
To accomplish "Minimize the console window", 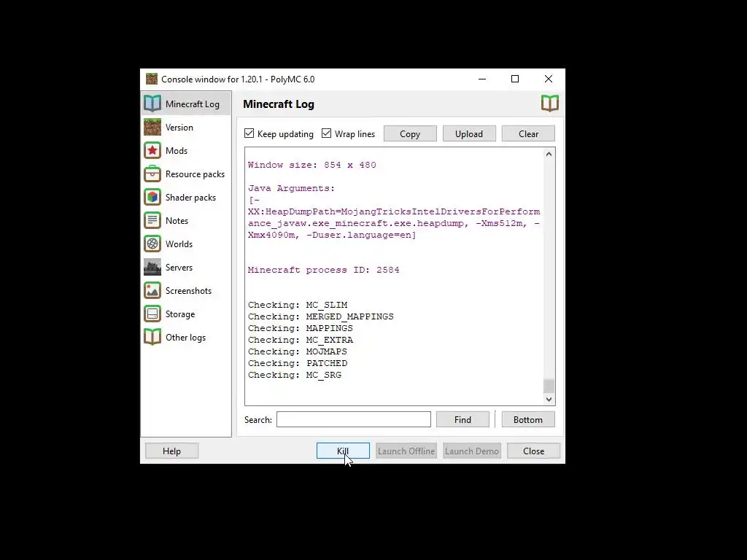I will [x=482, y=79].
